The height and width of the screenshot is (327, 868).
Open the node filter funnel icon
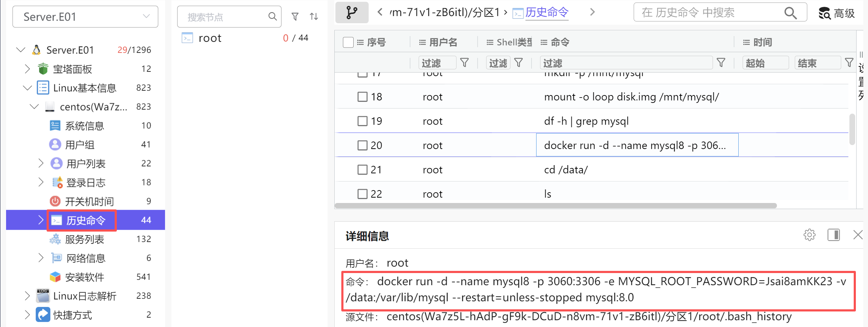(x=295, y=16)
